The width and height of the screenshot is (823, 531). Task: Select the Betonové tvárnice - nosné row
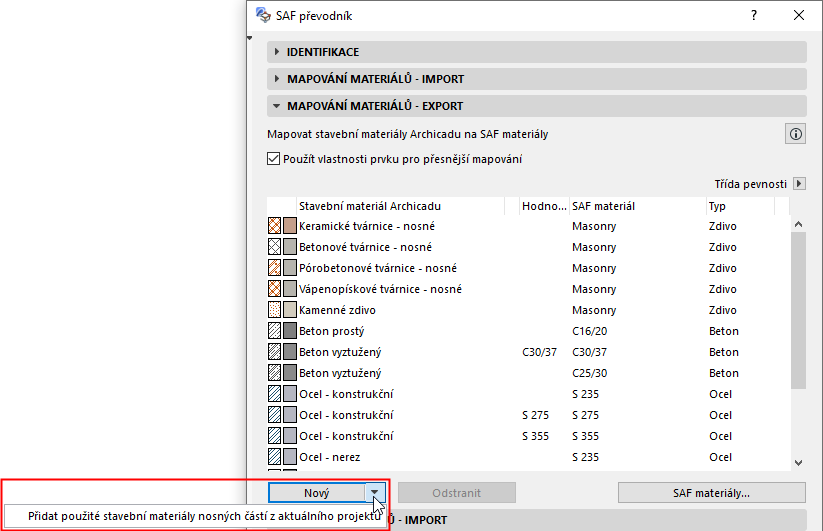[x=528, y=247]
